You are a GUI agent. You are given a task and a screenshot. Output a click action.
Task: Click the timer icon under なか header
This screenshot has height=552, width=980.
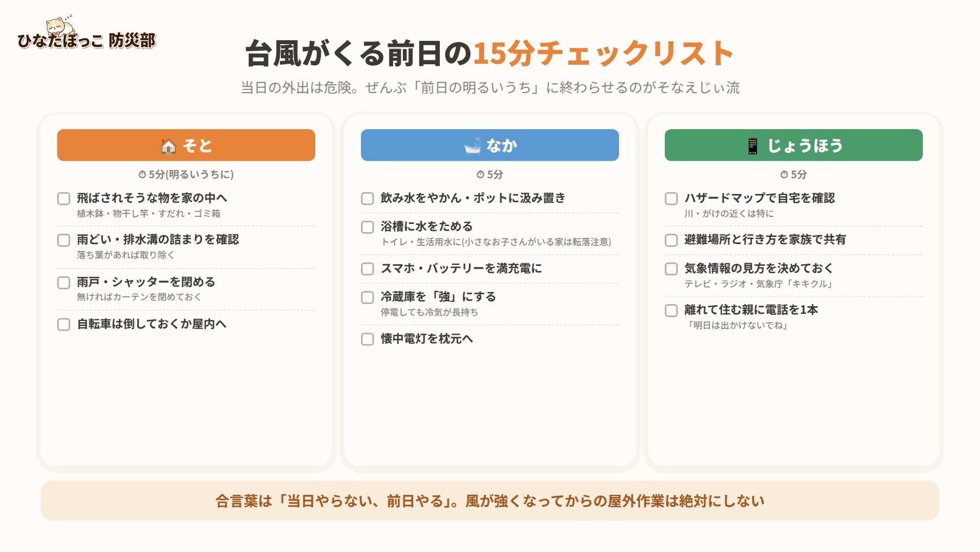(x=480, y=175)
